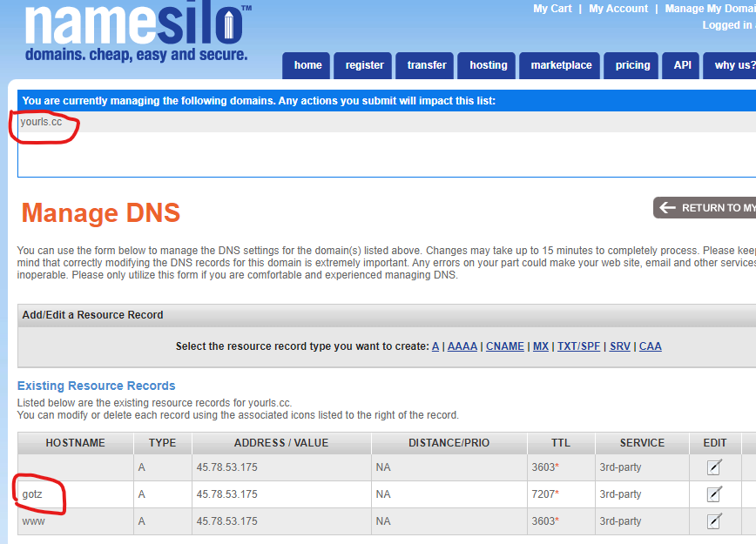Create a new A record

coord(435,346)
